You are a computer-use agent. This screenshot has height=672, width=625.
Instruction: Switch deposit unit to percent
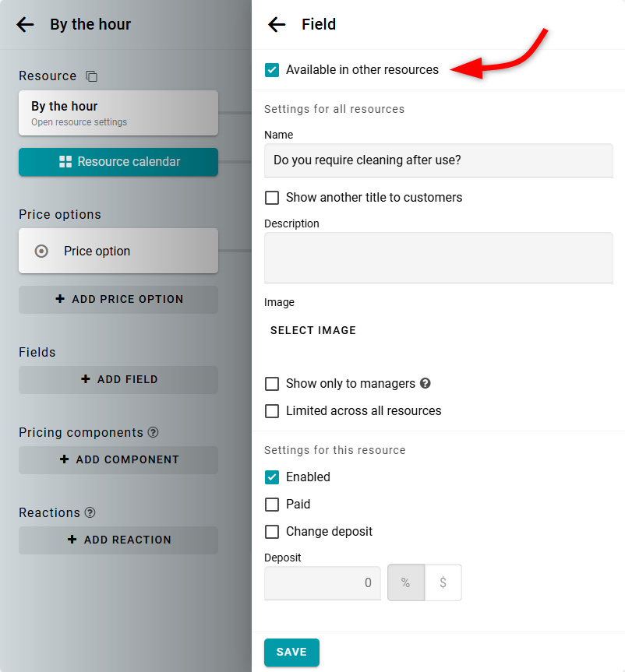coord(405,582)
